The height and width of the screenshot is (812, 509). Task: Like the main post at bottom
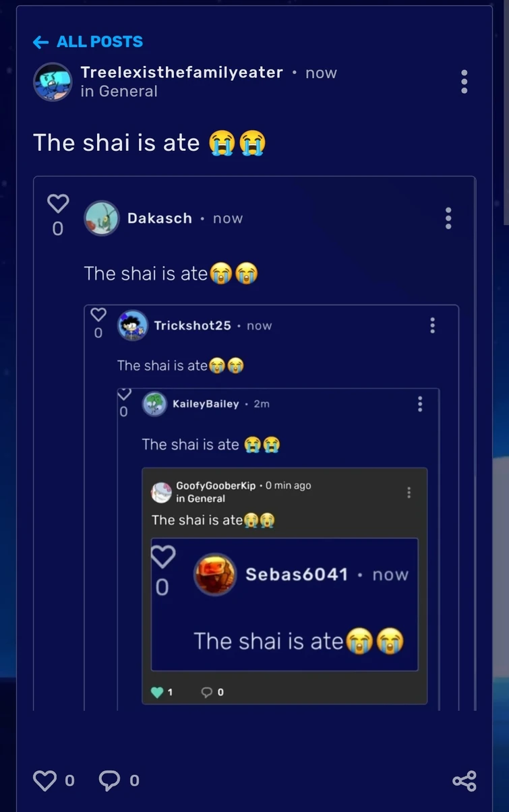[x=44, y=780]
